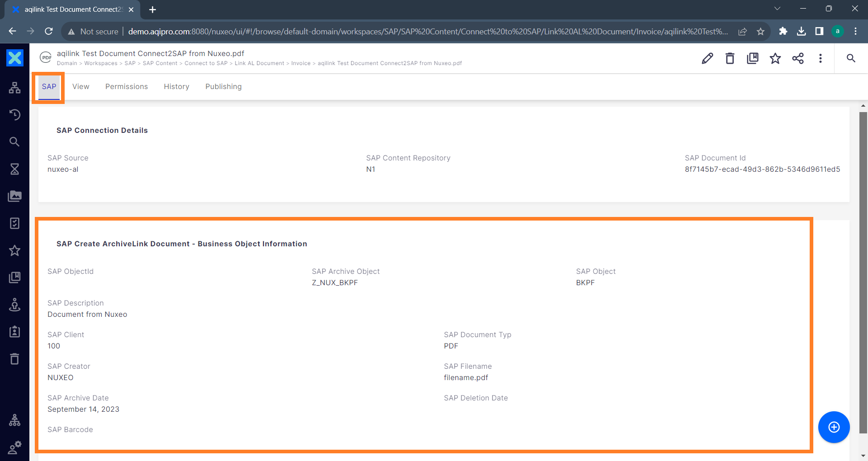Add document to favorites star
This screenshot has height=461, width=868.
point(775,58)
